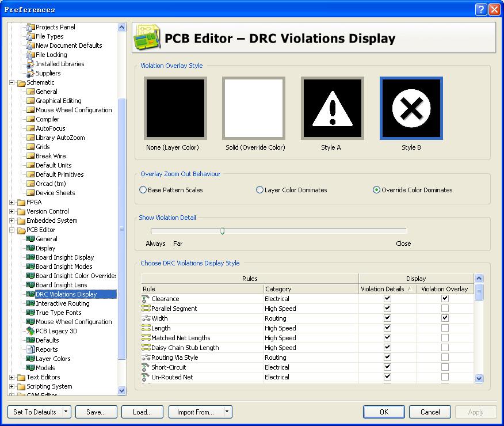Click the File Locking icon
The height and width of the screenshot is (426, 504).
pyautogui.click(x=30, y=55)
